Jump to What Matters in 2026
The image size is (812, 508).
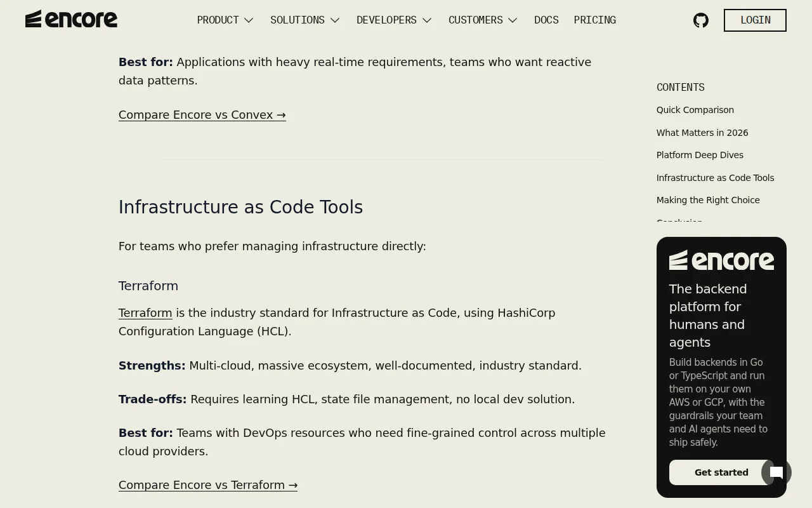702,133
